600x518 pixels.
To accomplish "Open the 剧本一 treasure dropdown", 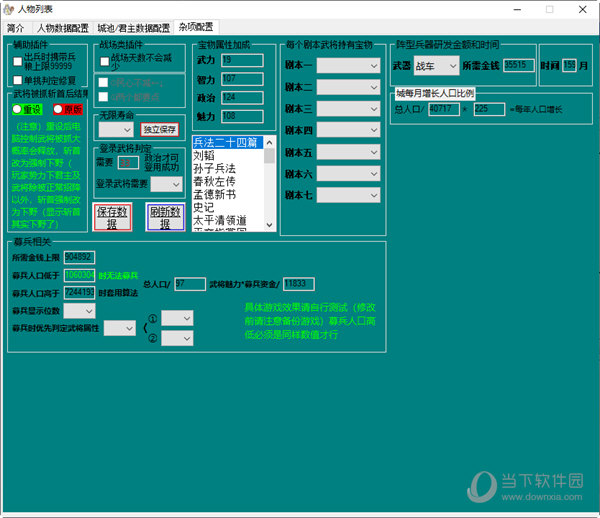I will [348, 65].
